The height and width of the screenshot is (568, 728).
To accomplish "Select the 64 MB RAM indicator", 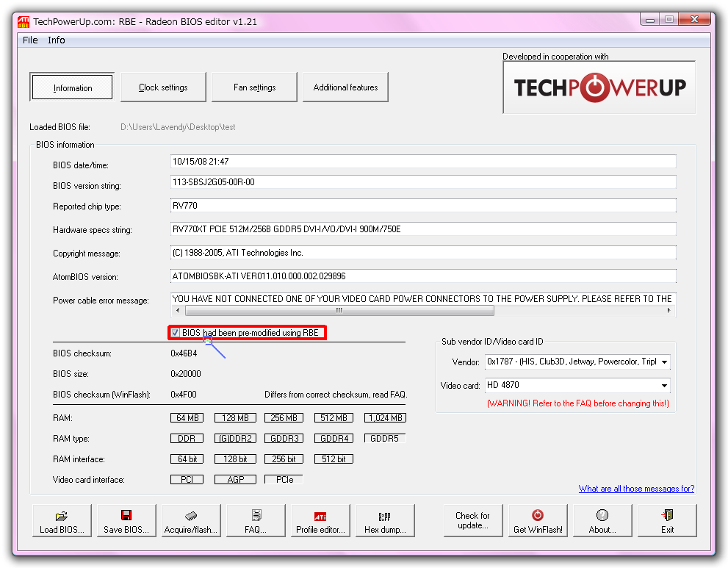I will (187, 418).
